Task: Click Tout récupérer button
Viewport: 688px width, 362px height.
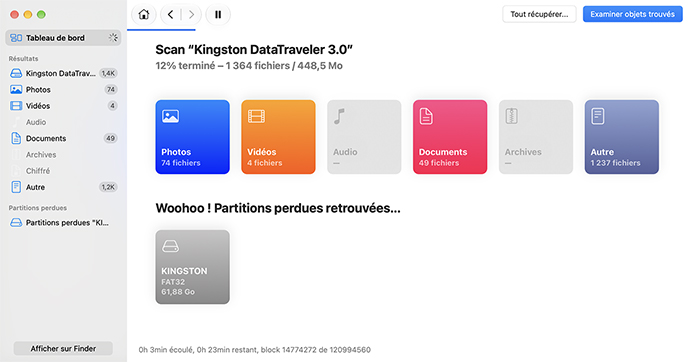Action: coord(539,14)
